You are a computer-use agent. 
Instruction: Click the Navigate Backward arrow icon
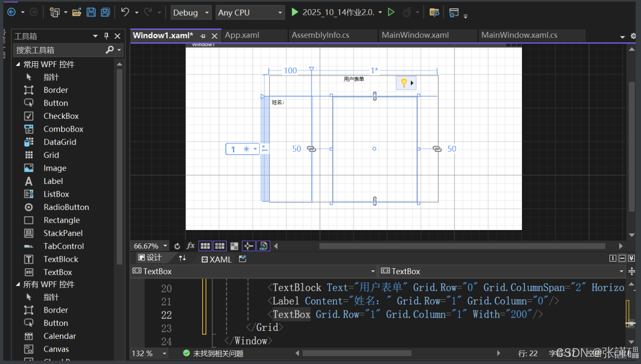tap(12, 12)
